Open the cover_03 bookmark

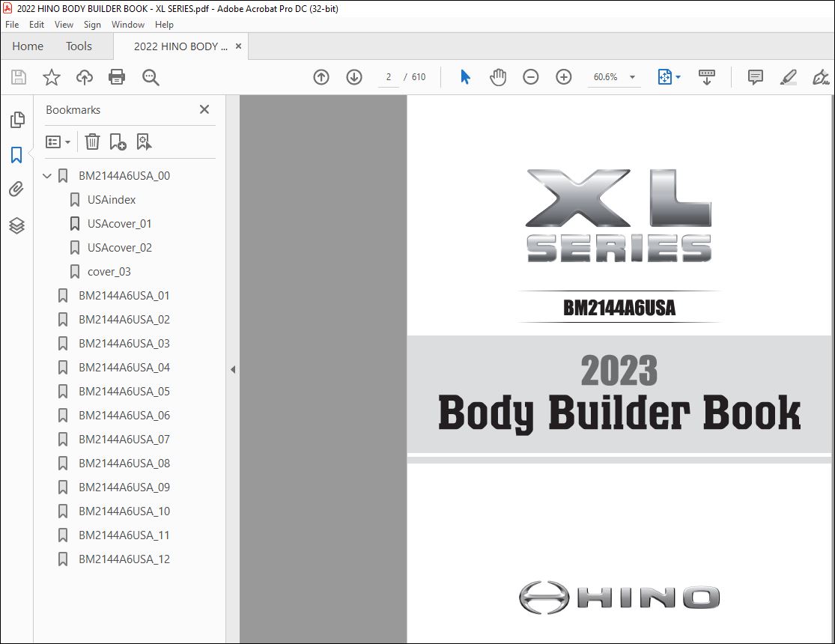click(109, 272)
